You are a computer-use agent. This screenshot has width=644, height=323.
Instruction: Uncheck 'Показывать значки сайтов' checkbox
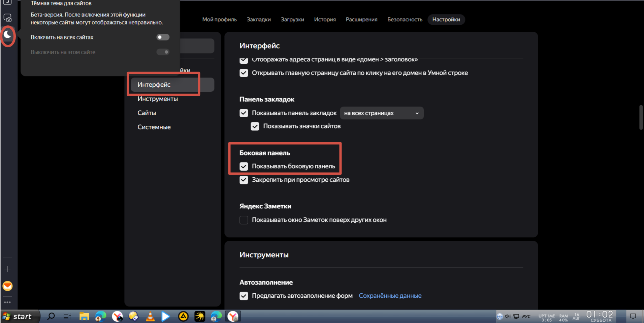click(x=255, y=126)
